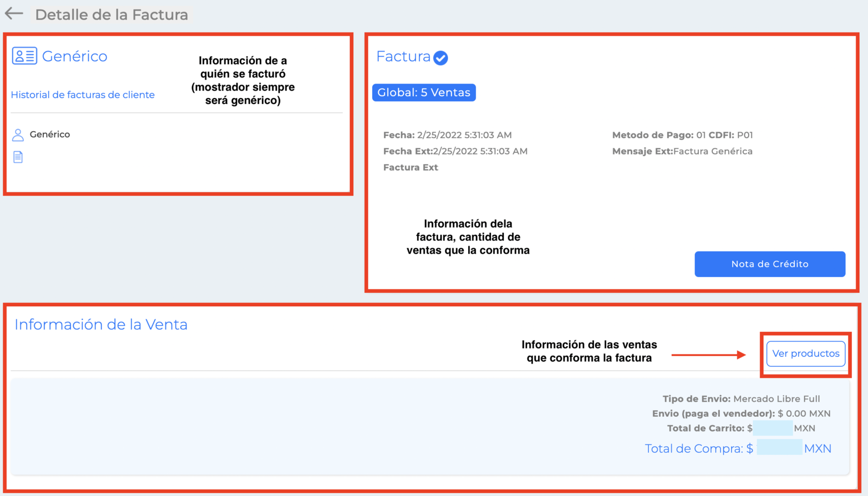Go back using the left arrow icon
This screenshot has height=496, width=868.
[x=14, y=14]
